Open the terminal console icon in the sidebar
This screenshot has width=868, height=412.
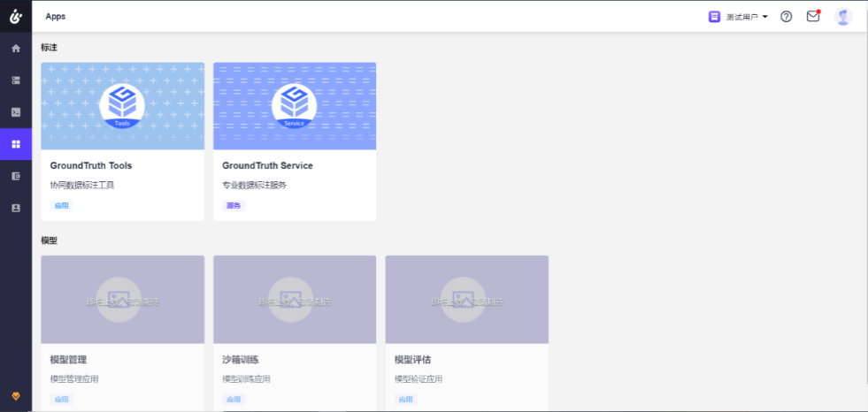click(x=15, y=112)
